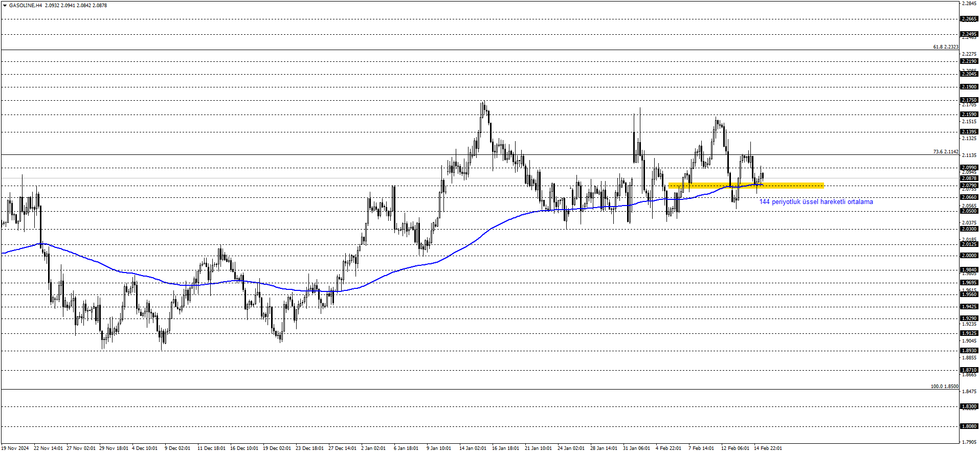The width and height of the screenshot is (980, 454).
Task: Click the 1.9125 horizontal line price label
Action: (x=969, y=333)
